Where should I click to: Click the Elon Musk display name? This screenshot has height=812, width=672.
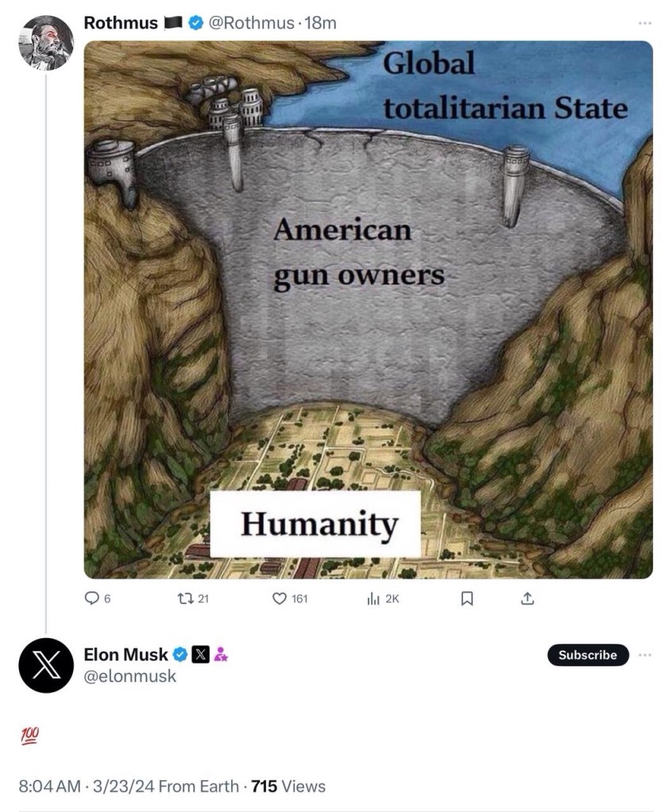tap(126, 655)
